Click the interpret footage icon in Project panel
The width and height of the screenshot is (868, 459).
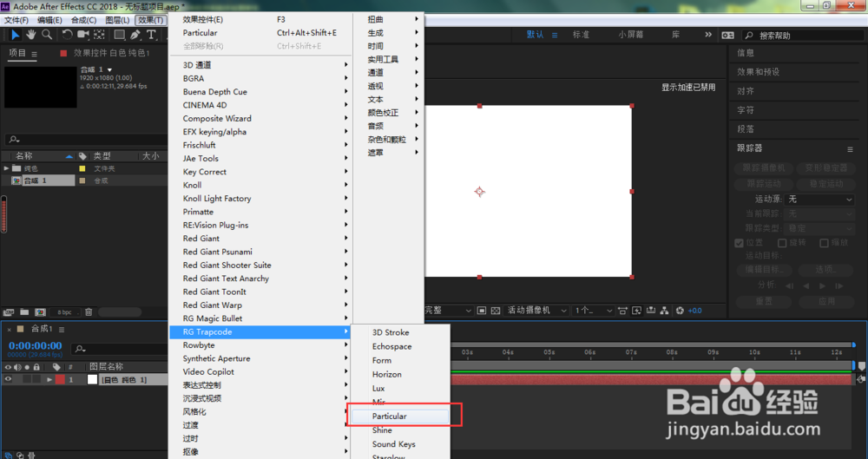(9, 312)
